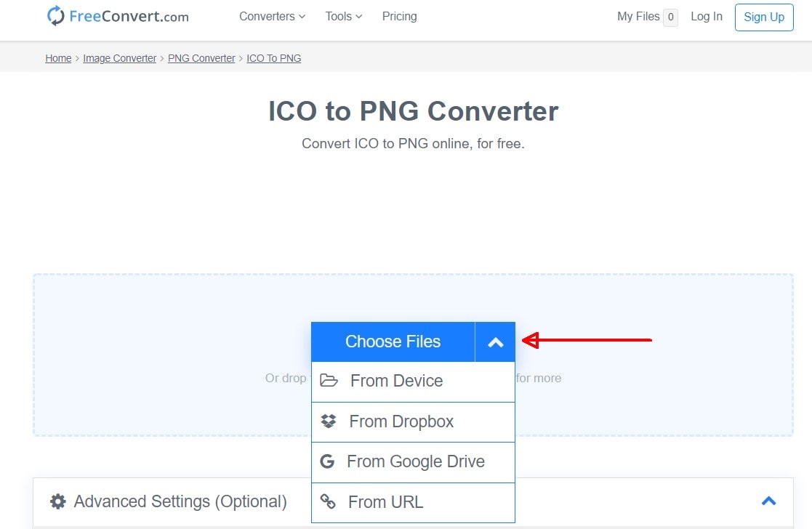Click the FreeConvert circular arrows logo icon
The height and width of the screenshot is (529, 812).
[56, 16]
